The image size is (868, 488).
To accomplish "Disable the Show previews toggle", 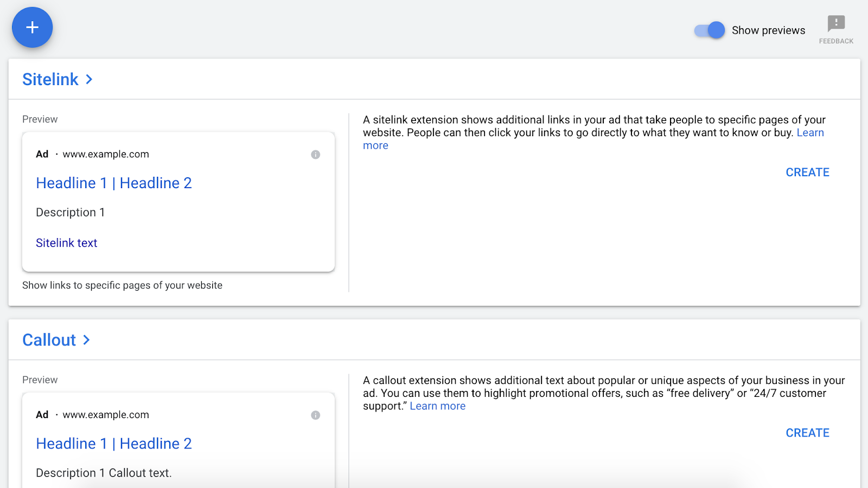I will [x=710, y=30].
